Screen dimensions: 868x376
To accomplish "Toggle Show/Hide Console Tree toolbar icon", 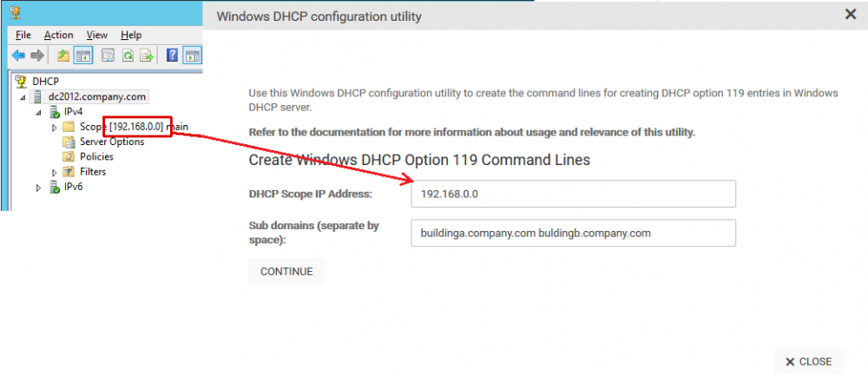I will click(x=83, y=56).
